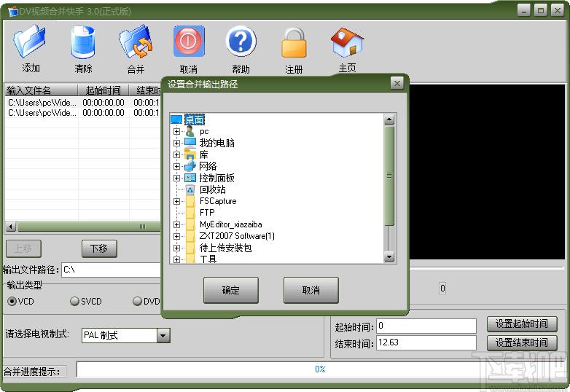This screenshot has width=570, height=392.
Task: Select the second input file row
Action: click(x=83, y=113)
